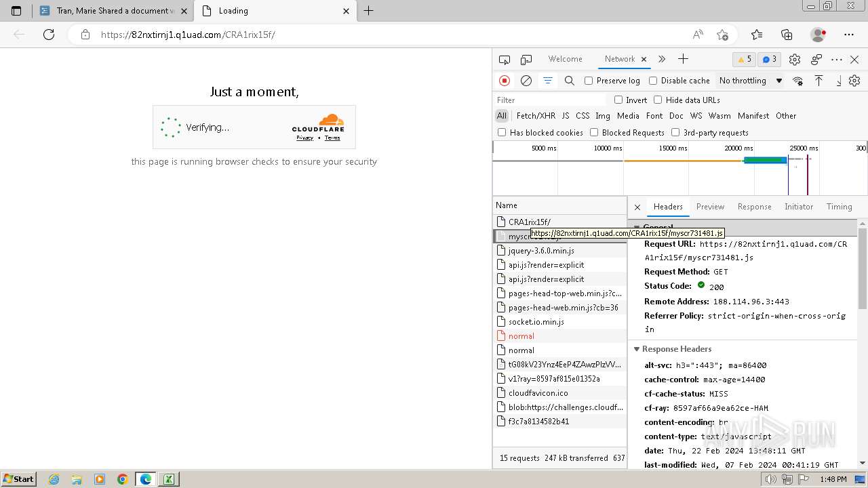The height and width of the screenshot is (488, 868).
Task: Check 3rd-party requests filter
Action: point(675,132)
